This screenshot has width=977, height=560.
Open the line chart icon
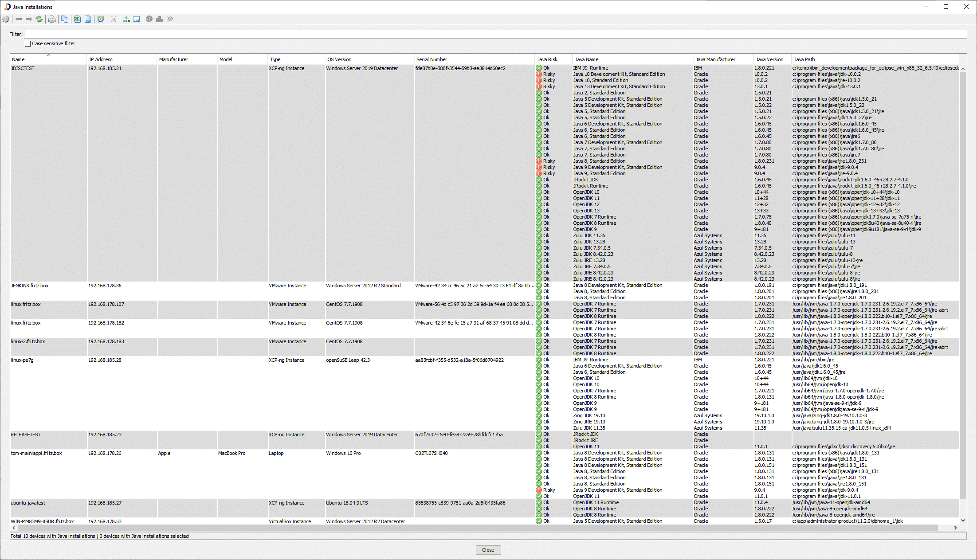pyautogui.click(x=170, y=19)
